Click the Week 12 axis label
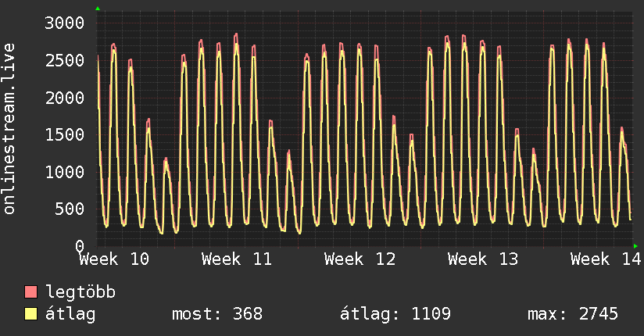The height and width of the screenshot is (336, 644). coord(360,259)
